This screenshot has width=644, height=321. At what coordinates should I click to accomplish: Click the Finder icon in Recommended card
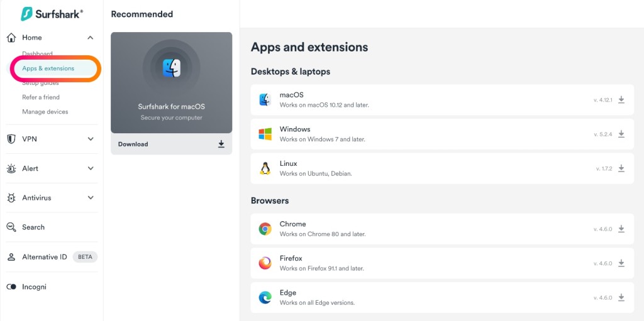171,68
